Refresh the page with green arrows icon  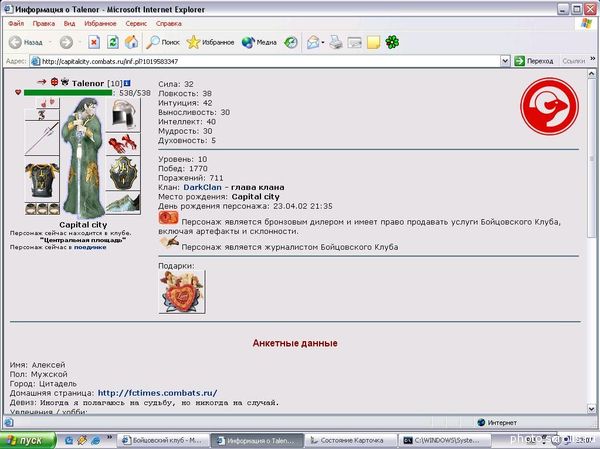click(x=112, y=42)
